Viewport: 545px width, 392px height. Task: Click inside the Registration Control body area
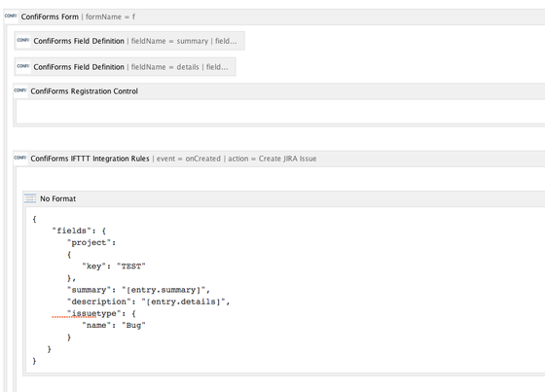(280, 112)
